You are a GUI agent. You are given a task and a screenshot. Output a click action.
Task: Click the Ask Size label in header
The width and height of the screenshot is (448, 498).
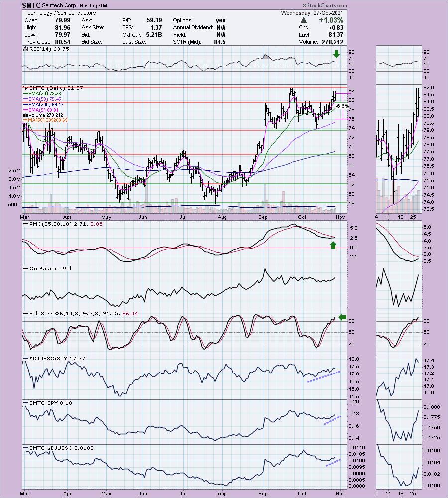point(93,27)
